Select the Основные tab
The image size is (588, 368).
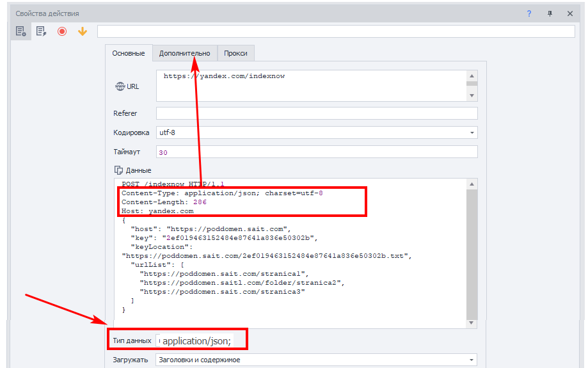(129, 53)
